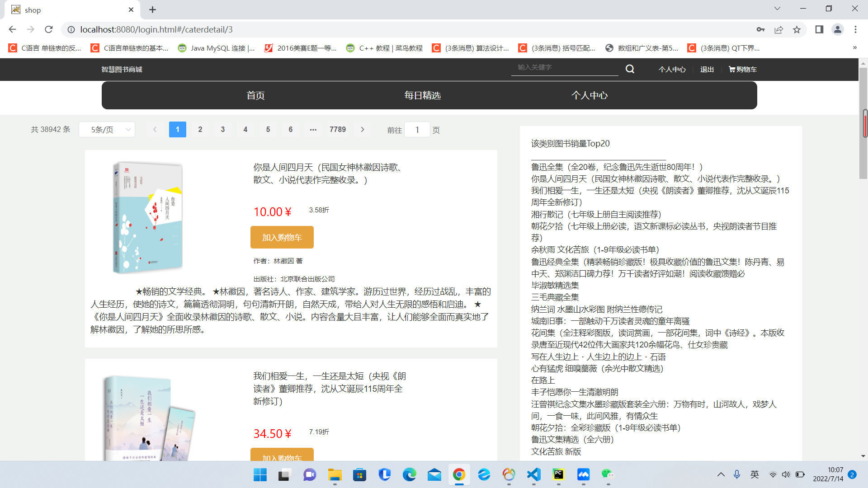Open Windows Start menu
Image resolution: width=868 pixels, height=488 pixels.
point(260,474)
